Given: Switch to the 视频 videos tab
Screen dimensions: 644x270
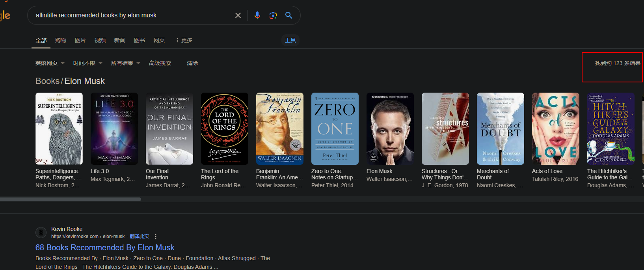Looking at the screenshot, I should pyautogui.click(x=100, y=40).
